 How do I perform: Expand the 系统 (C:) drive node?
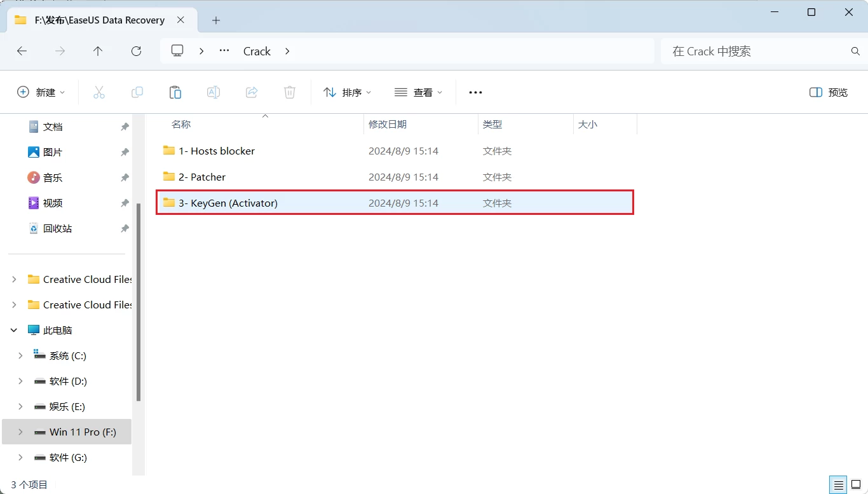[x=21, y=355]
